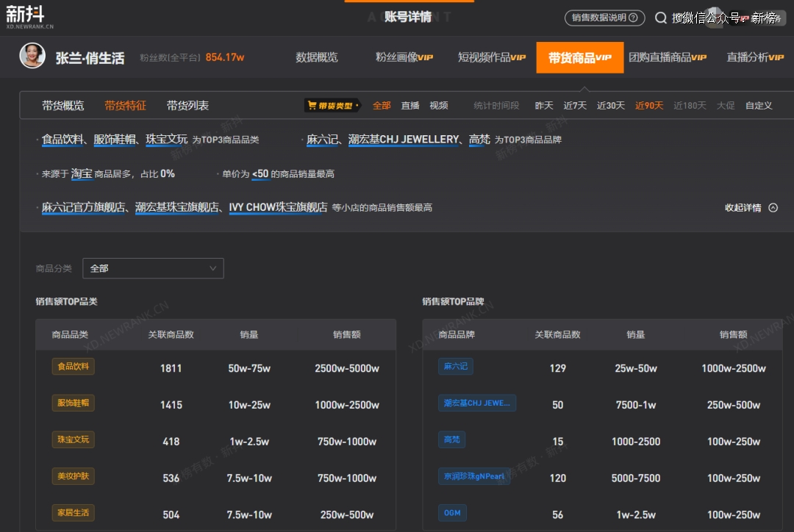The image size is (794, 532).
Task: Open the 粉丝画像 VIP tab
Action: click(404, 57)
